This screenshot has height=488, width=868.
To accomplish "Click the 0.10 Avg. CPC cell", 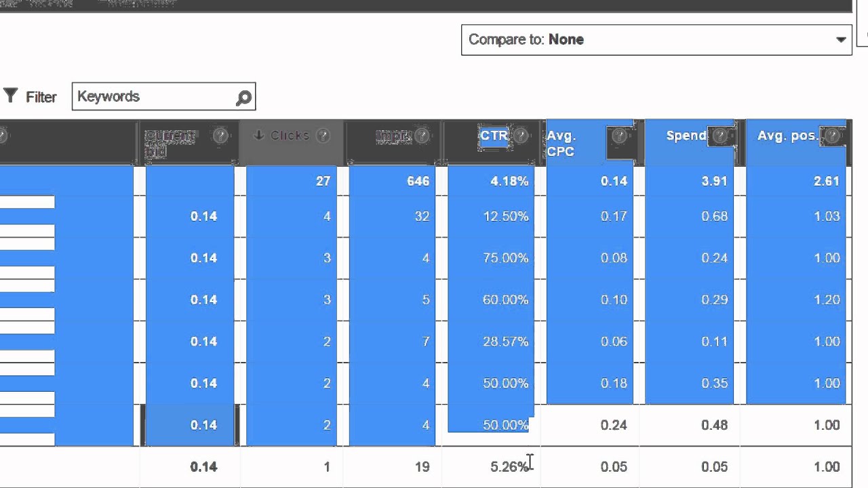I will tap(614, 300).
